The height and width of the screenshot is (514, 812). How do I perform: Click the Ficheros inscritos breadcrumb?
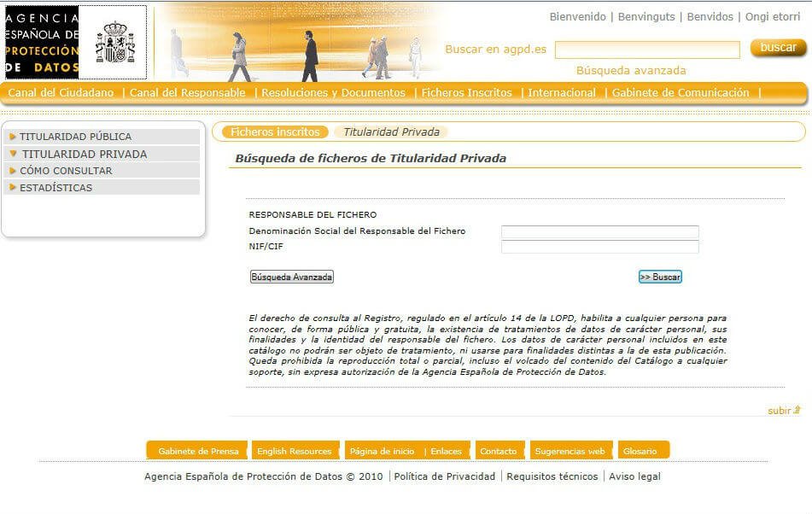pyautogui.click(x=275, y=132)
